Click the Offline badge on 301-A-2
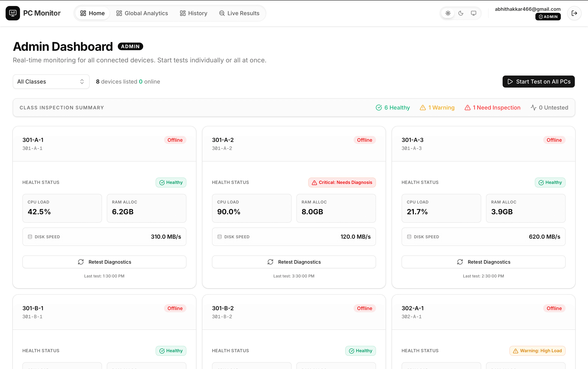This screenshot has width=588, height=369. tap(365, 140)
